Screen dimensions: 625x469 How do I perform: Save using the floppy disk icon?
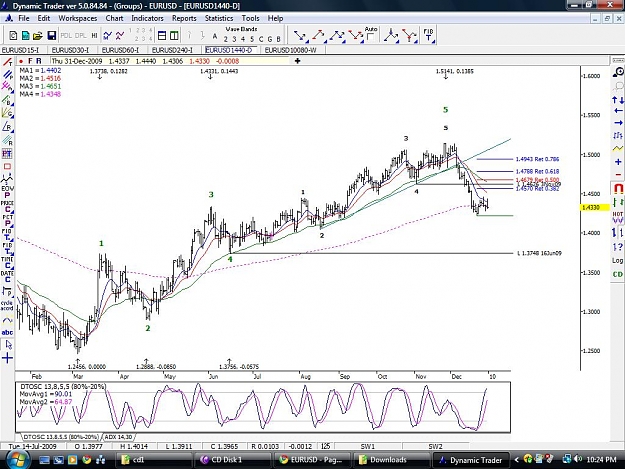51,36
